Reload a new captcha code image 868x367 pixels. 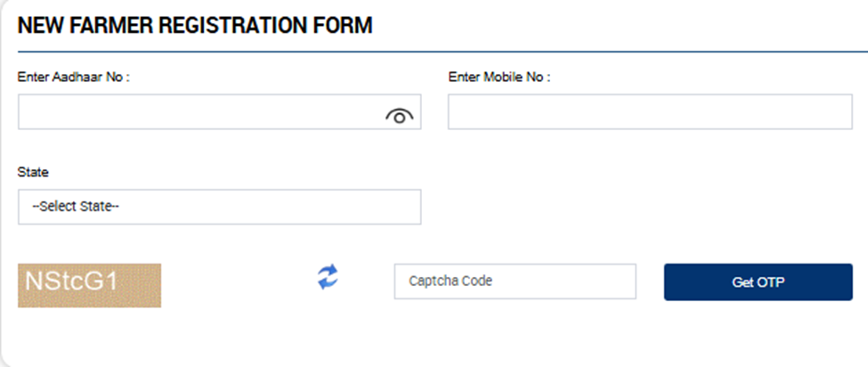click(328, 277)
